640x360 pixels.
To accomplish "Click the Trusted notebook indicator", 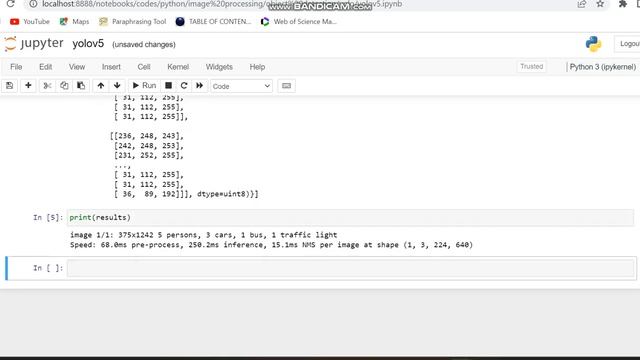I will coord(531,67).
